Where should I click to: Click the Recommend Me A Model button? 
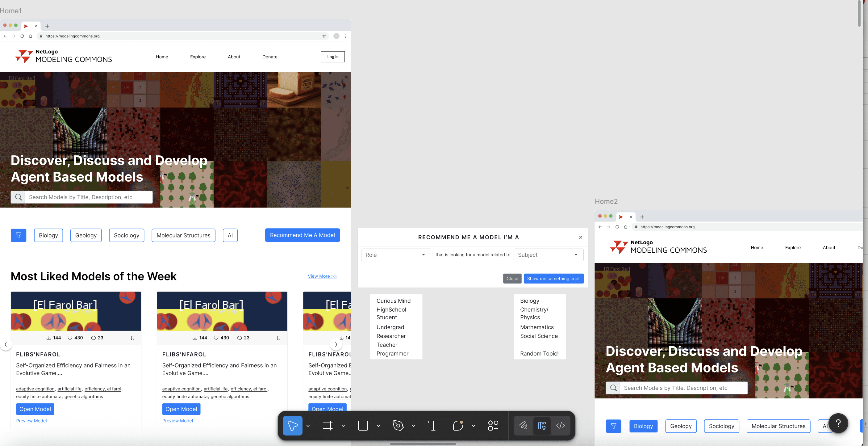point(302,235)
